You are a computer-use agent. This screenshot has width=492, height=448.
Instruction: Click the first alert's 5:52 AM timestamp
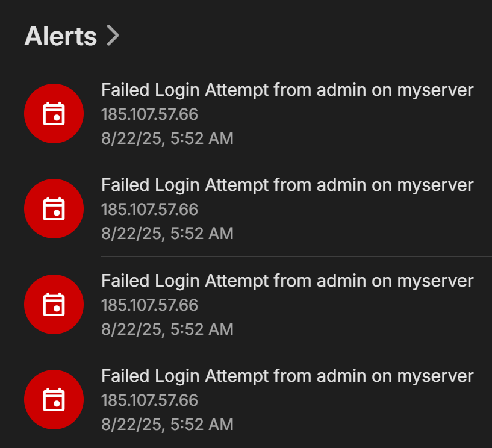pyautogui.click(x=202, y=138)
